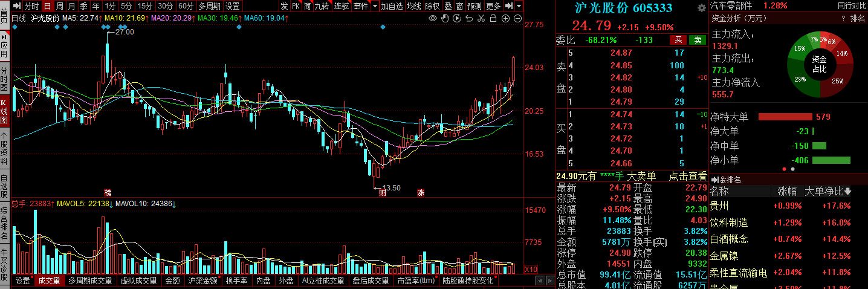Click the green 卖 sell button
The width and height of the screenshot is (868, 289).
click(698, 40)
